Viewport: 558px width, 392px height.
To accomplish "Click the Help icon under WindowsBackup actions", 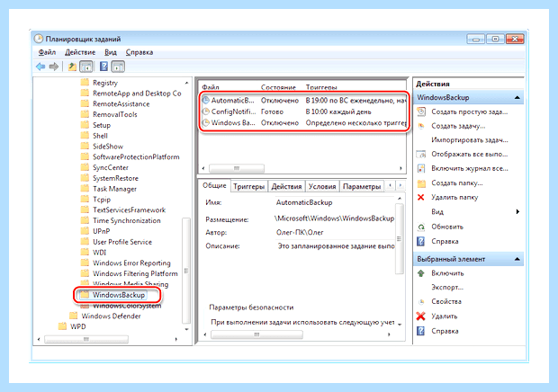I will [421, 241].
